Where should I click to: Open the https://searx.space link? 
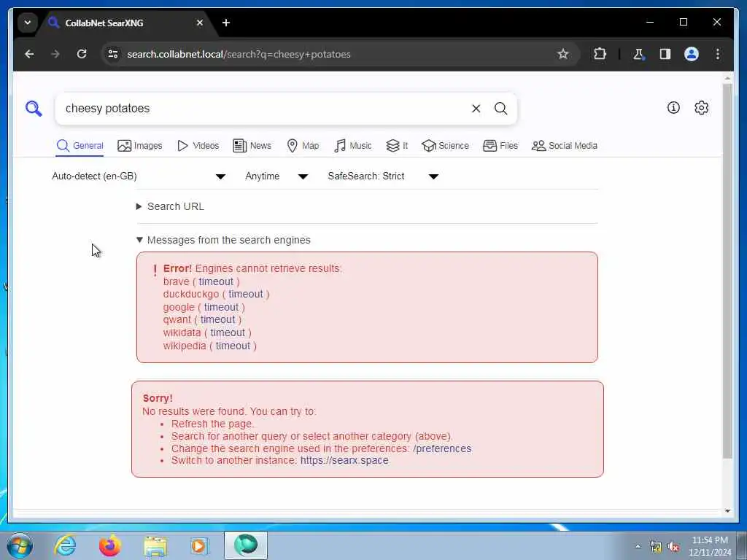(x=344, y=461)
